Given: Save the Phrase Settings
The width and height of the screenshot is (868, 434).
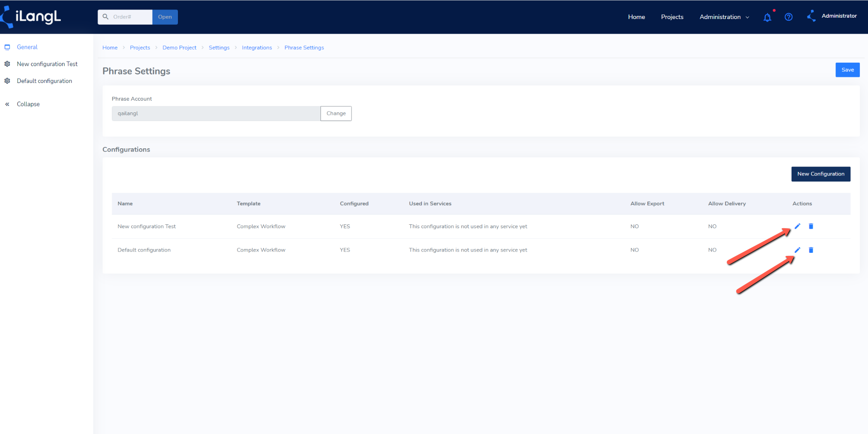Looking at the screenshot, I should [848, 70].
